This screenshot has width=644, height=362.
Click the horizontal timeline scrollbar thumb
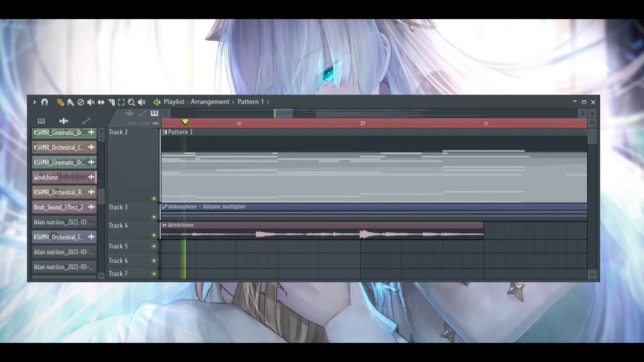click(x=283, y=113)
